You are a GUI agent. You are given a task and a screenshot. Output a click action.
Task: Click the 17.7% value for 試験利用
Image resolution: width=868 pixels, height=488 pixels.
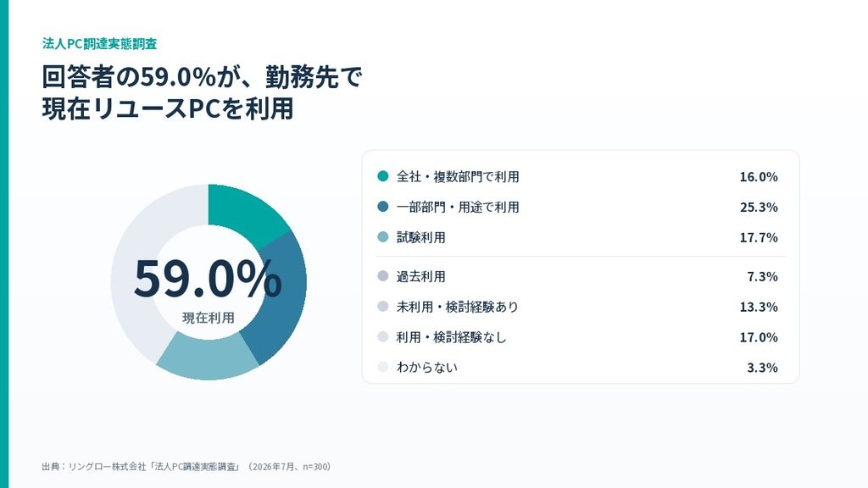[x=759, y=237]
